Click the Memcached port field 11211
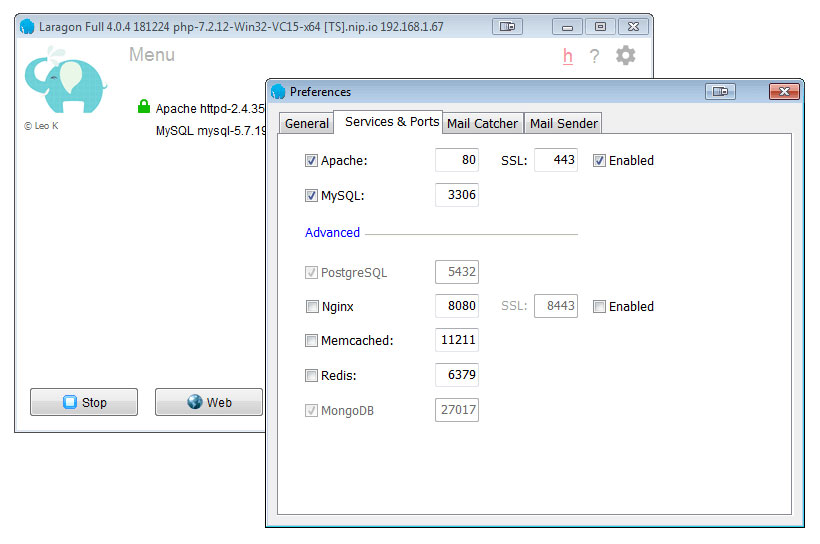820x544 pixels. (457, 340)
